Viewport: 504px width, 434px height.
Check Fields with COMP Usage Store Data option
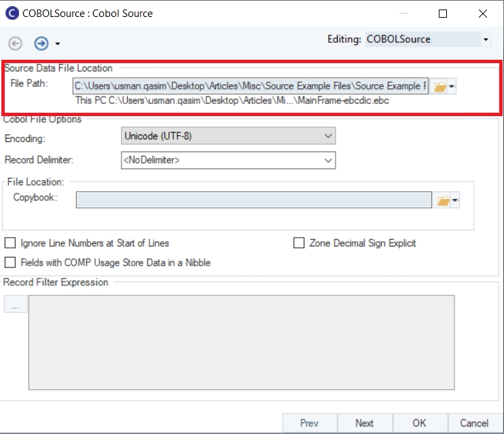[x=10, y=262]
